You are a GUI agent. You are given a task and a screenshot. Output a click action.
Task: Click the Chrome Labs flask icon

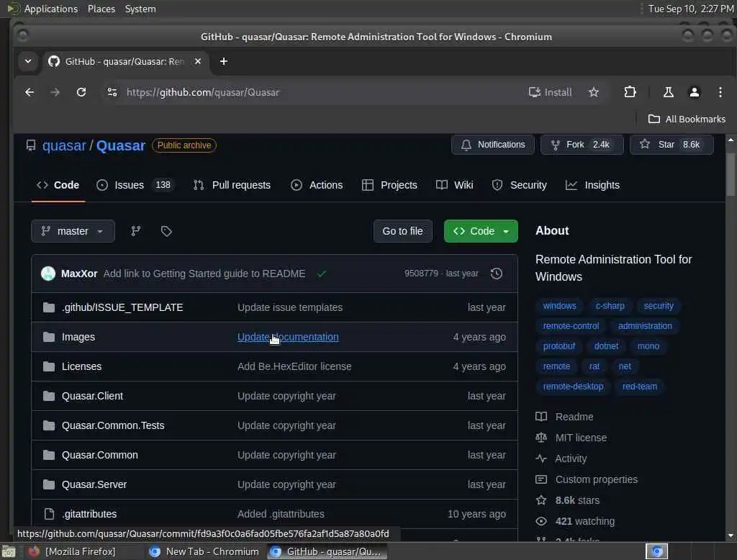(668, 92)
